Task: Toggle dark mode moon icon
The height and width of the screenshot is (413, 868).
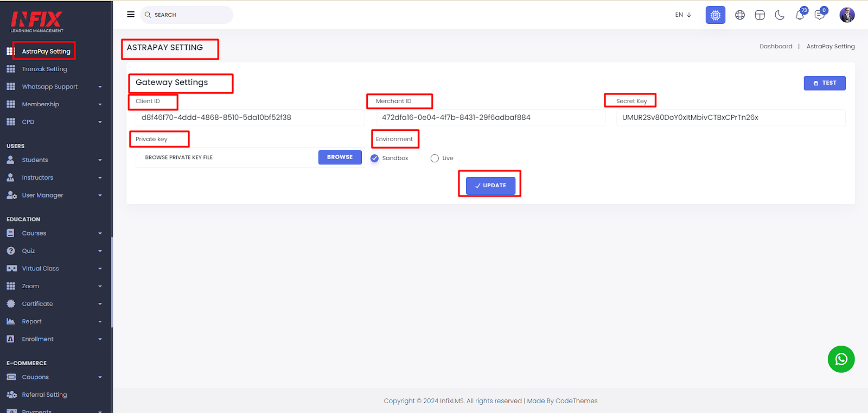Action: [x=780, y=15]
